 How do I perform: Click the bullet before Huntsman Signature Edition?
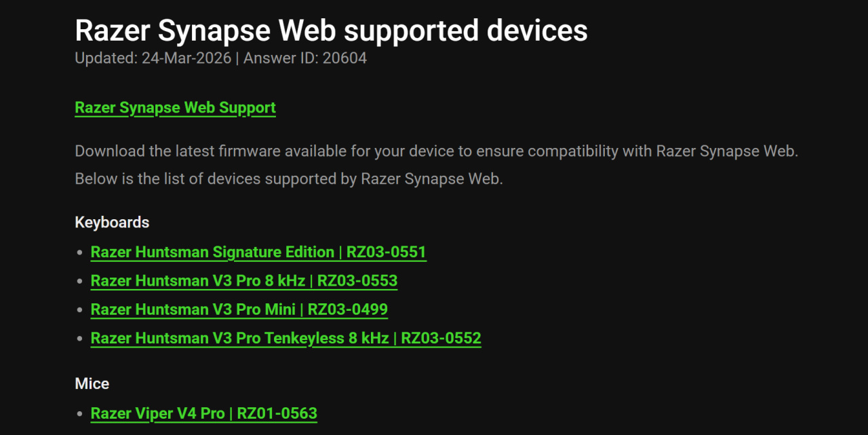click(x=80, y=253)
